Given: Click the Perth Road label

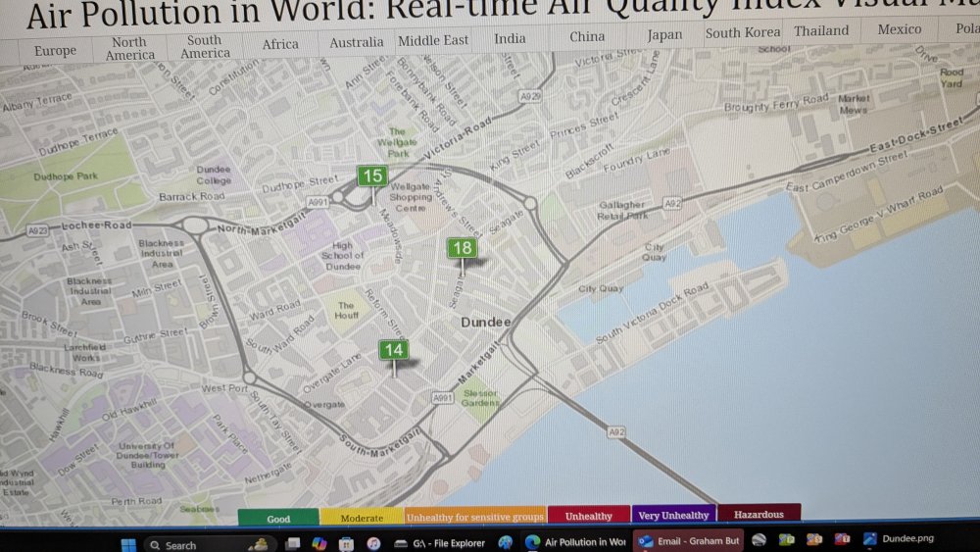Looking at the screenshot, I should point(136,501).
